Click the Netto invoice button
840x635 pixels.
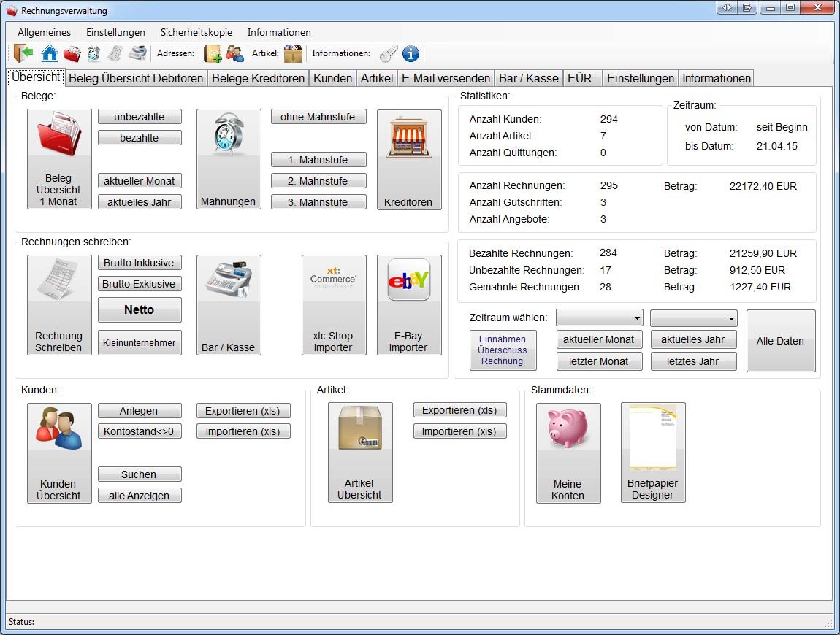[x=139, y=310]
